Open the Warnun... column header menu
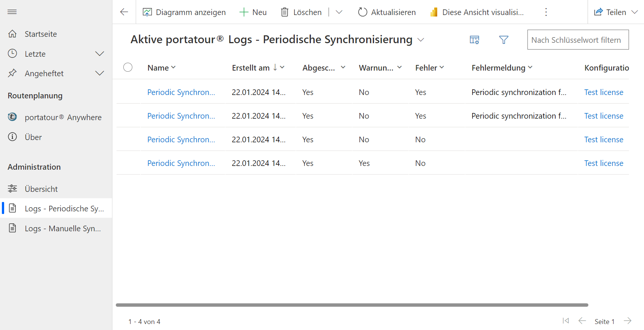This screenshot has width=644, height=330. point(380,68)
